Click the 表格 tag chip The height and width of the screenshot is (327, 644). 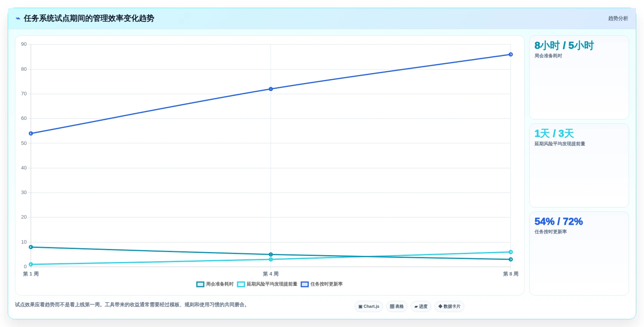click(397, 307)
